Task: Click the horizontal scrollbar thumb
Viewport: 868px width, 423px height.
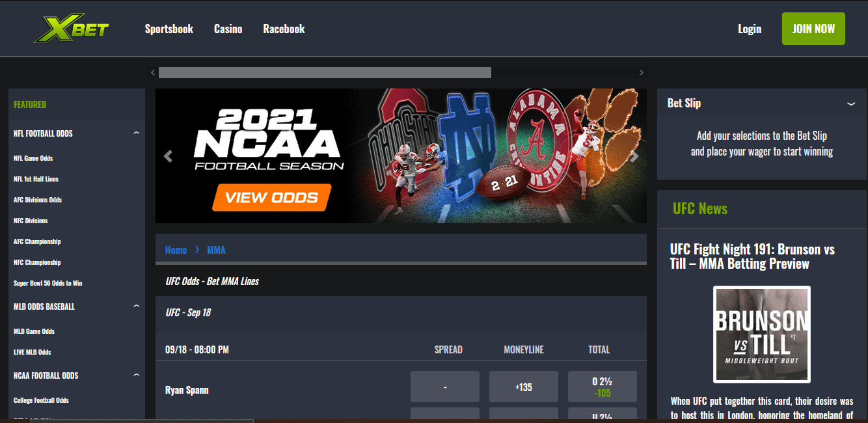Action: pyautogui.click(x=325, y=72)
